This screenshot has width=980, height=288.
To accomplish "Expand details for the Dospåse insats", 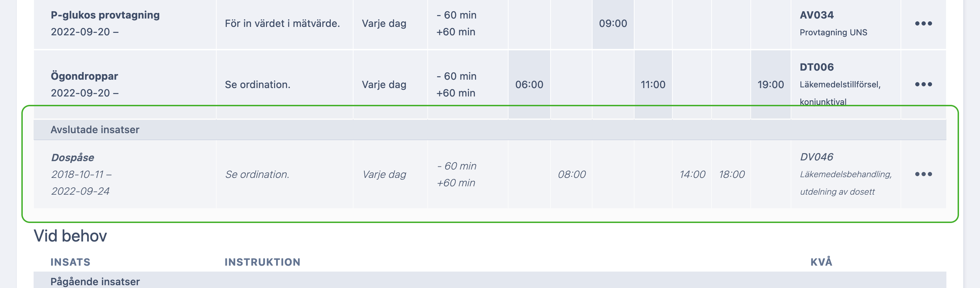I will [73, 157].
